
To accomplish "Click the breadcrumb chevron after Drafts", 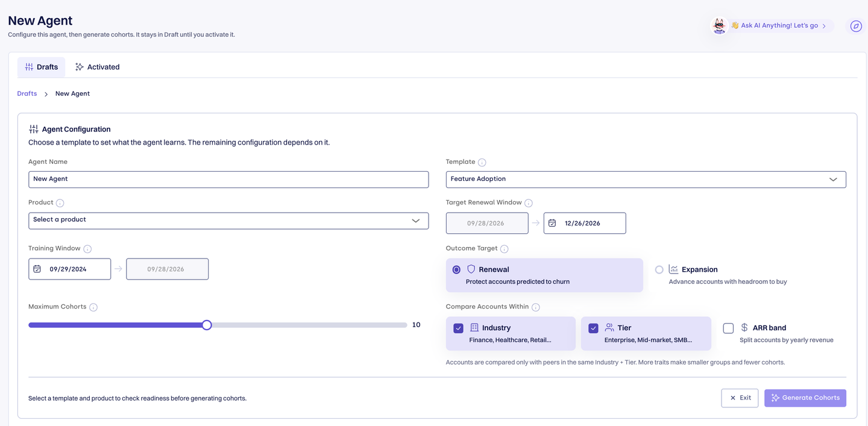I will click(x=46, y=94).
